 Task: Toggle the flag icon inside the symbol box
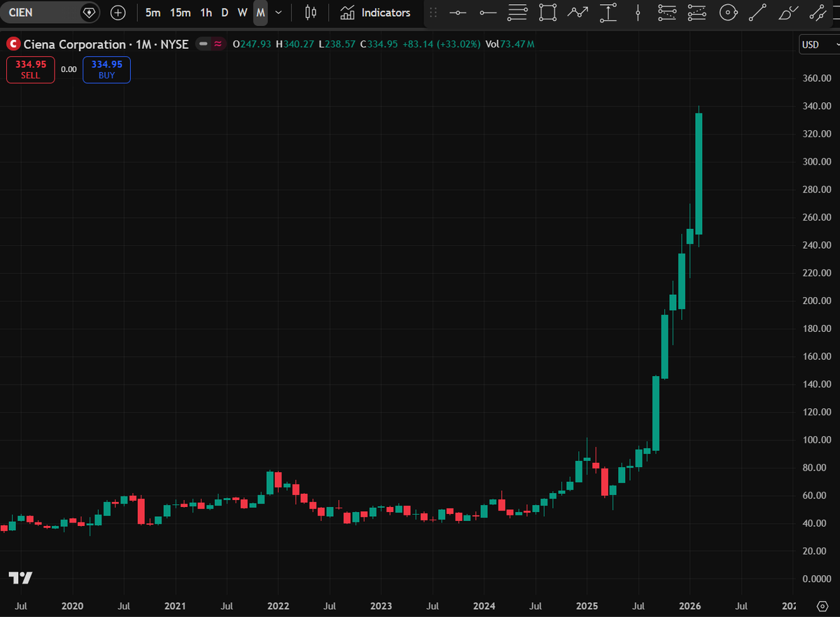[89, 12]
